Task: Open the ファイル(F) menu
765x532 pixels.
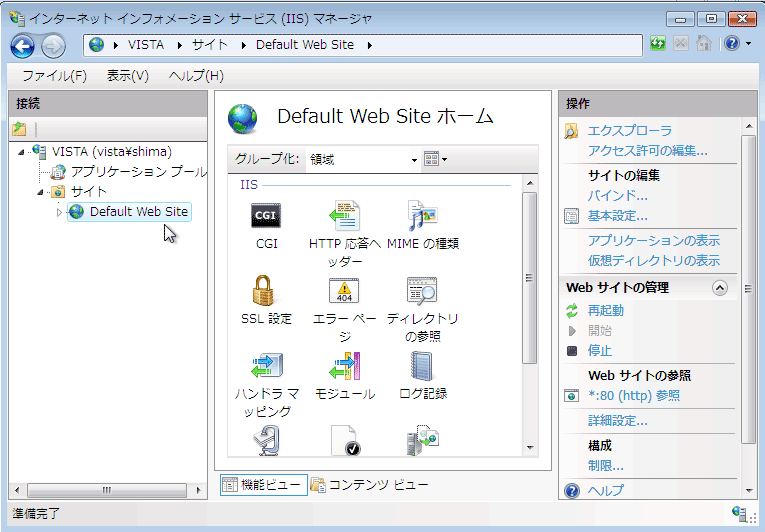Action: (x=54, y=76)
